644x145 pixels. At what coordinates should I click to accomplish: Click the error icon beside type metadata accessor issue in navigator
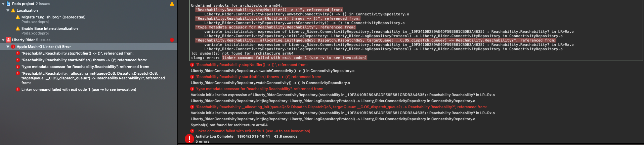[18, 67]
